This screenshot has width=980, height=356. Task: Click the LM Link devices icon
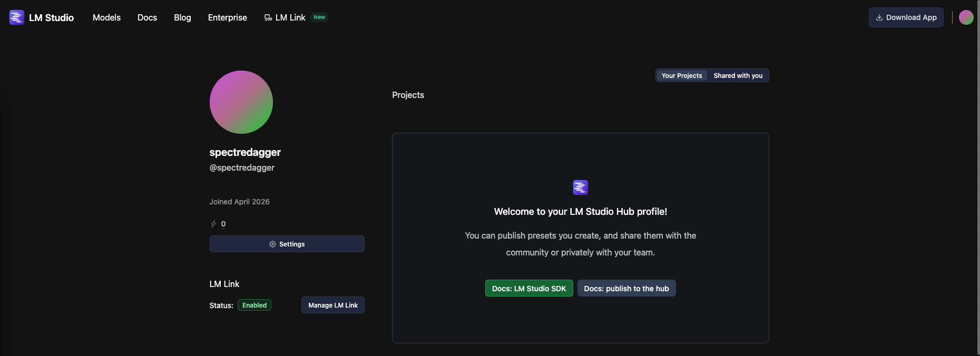pos(268,17)
